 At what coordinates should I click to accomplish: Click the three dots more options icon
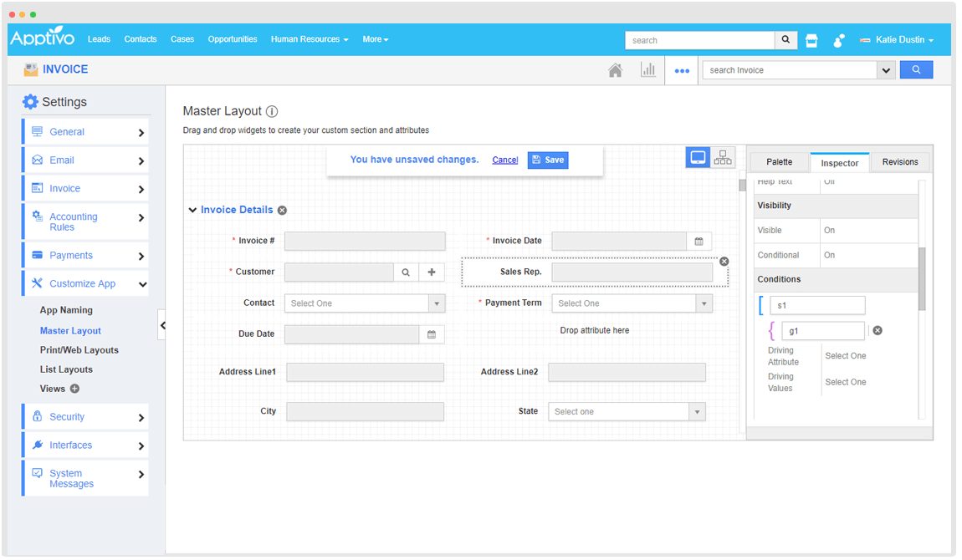pyautogui.click(x=682, y=71)
